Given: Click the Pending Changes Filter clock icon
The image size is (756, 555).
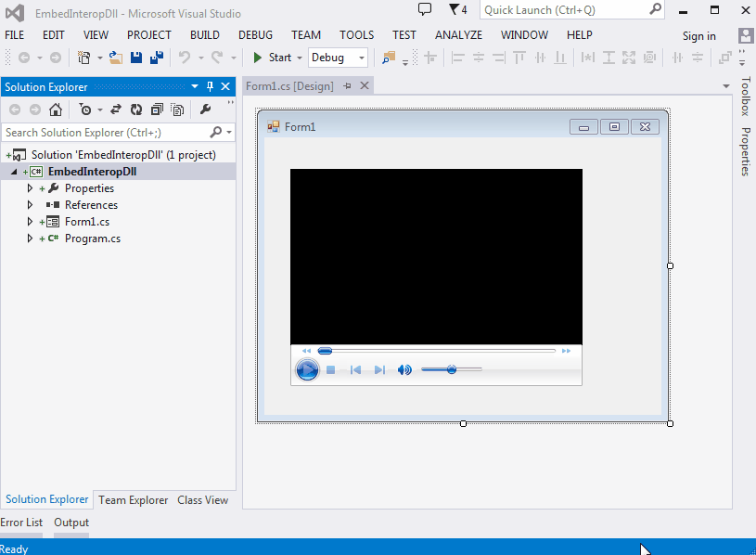Looking at the screenshot, I should click(x=85, y=110).
